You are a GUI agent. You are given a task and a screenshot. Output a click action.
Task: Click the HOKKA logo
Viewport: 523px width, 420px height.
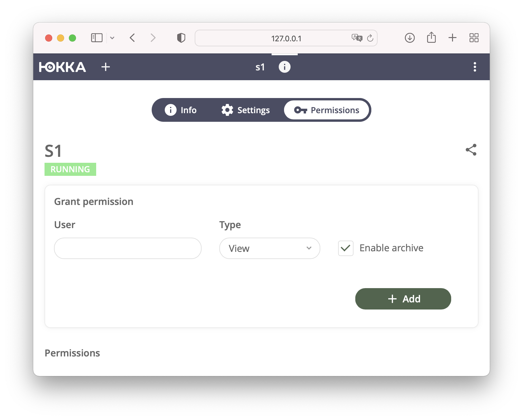click(x=62, y=67)
